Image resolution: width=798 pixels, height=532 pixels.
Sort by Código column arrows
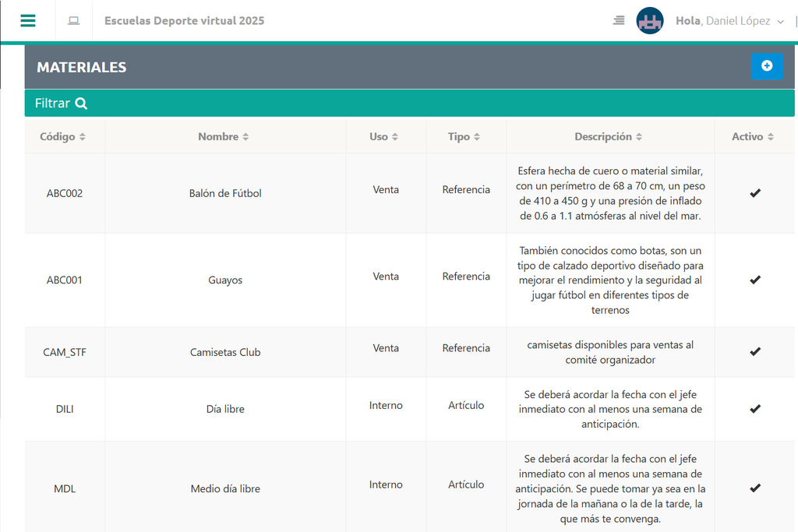(83, 137)
